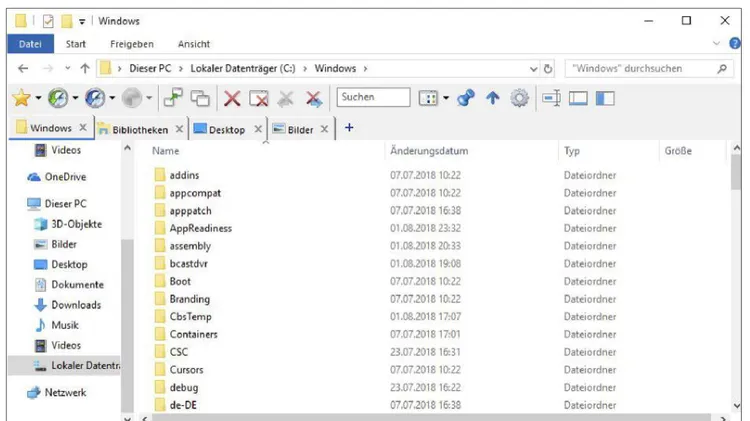Click the blue pushpin lock tab icon

click(465, 98)
